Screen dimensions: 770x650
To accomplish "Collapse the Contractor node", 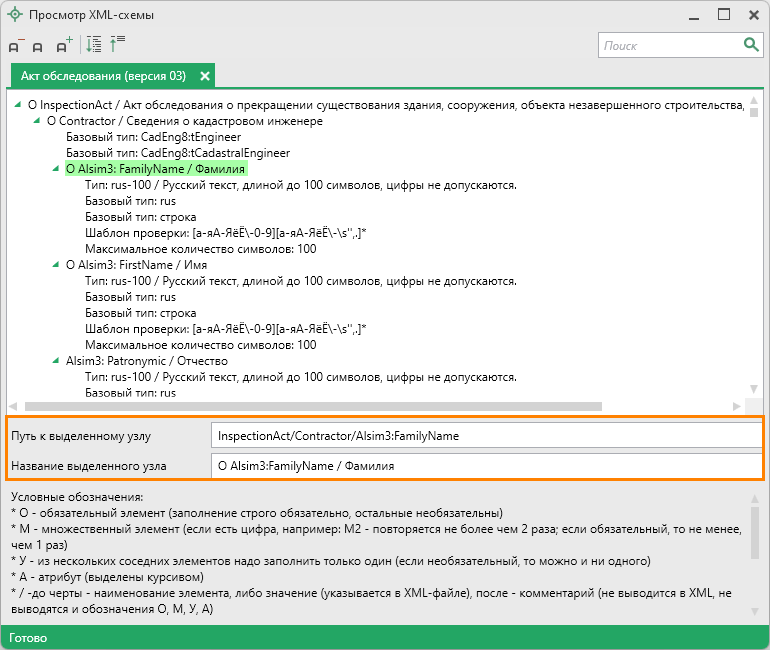I will [37, 121].
